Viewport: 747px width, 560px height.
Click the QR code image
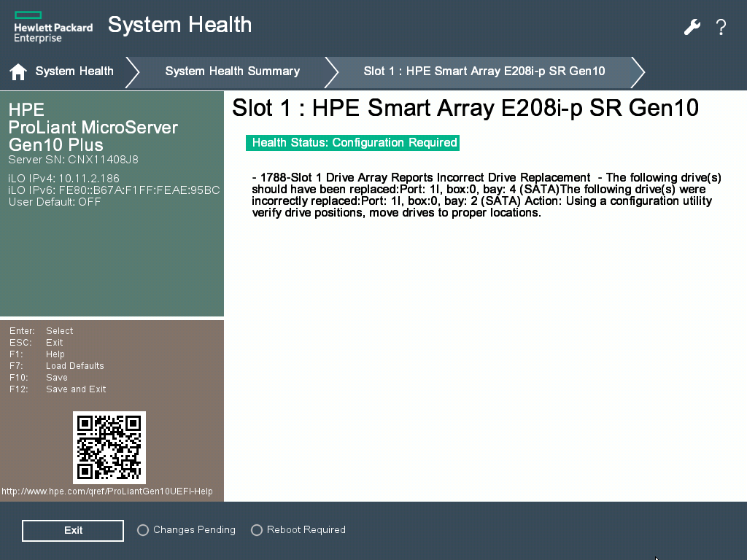click(x=109, y=448)
